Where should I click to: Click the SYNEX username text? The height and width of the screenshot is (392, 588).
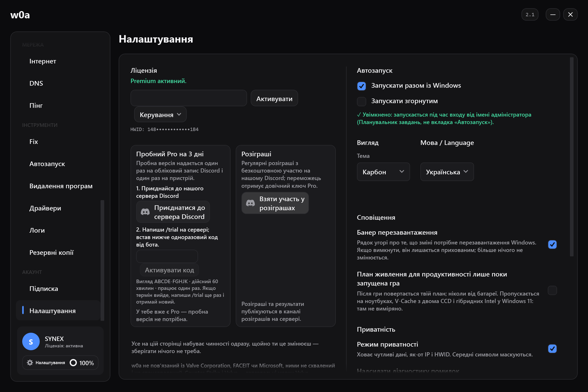pos(54,339)
